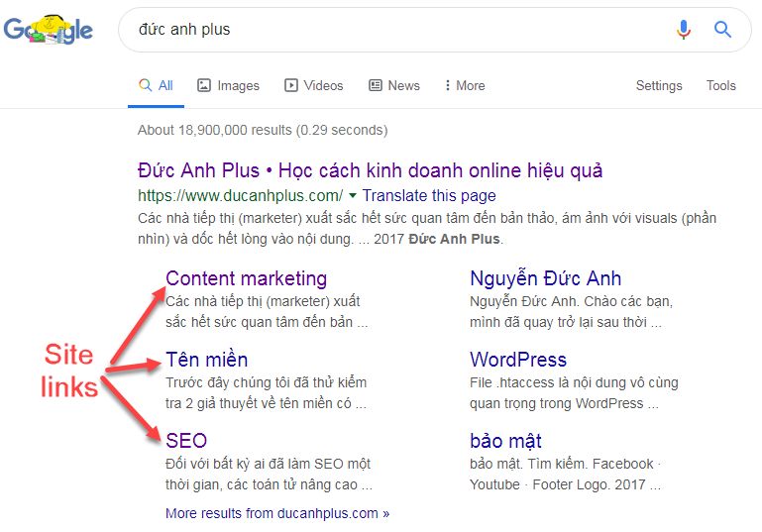Open the 'Tên miền' sitelink
The width and height of the screenshot is (762, 532).
pos(206,360)
